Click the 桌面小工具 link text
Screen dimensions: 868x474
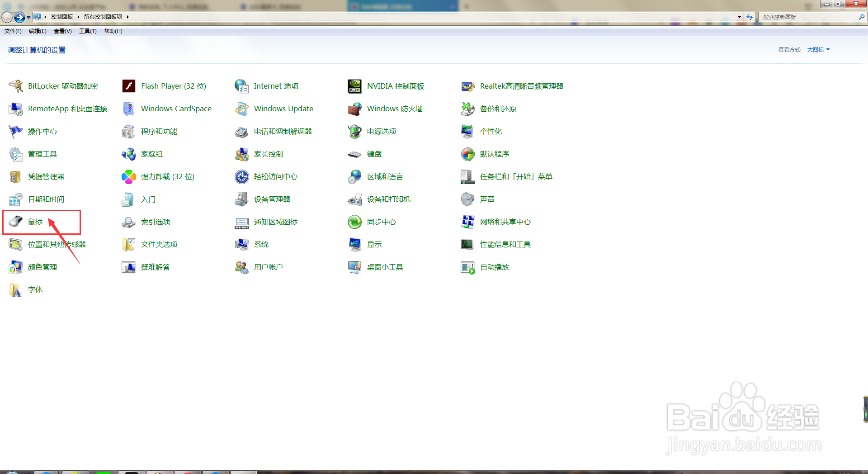(385, 267)
